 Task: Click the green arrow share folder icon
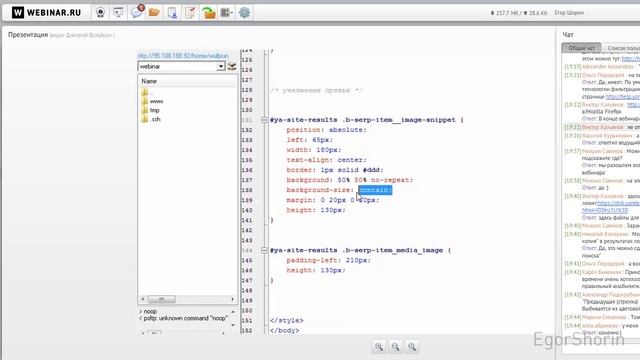click(x=208, y=13)
